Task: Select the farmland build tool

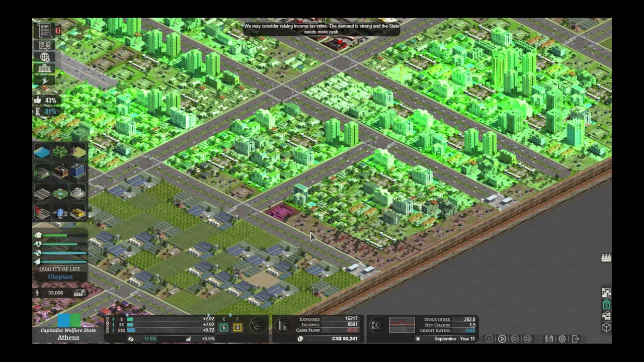Action: pyautogui.click(x=77, y=152)
